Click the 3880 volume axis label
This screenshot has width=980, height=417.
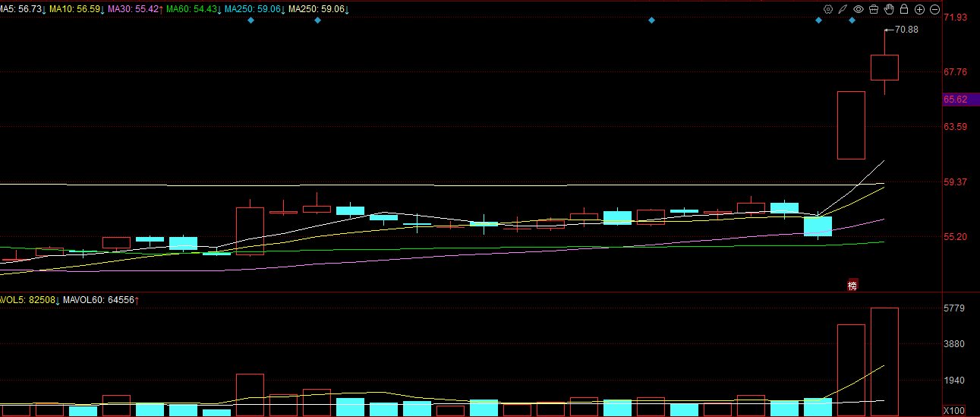953,344
